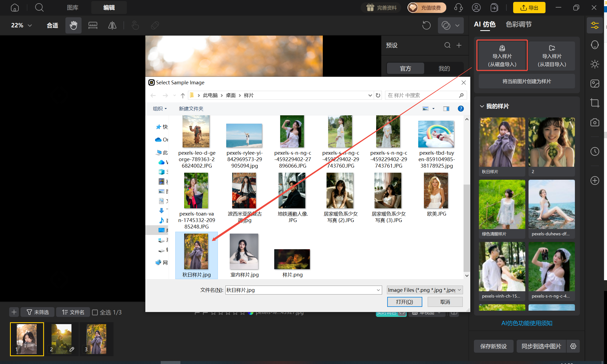Select the hand pan tool
This screenshot has height=364, width=607.
[x=73, y=25]
